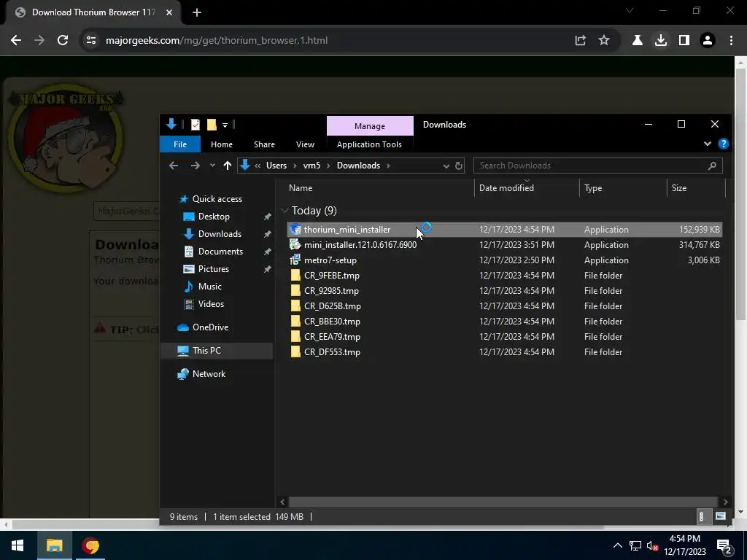Click the Search Downloads field
This screenshot has width=747, height=560.
click(598, 166)
